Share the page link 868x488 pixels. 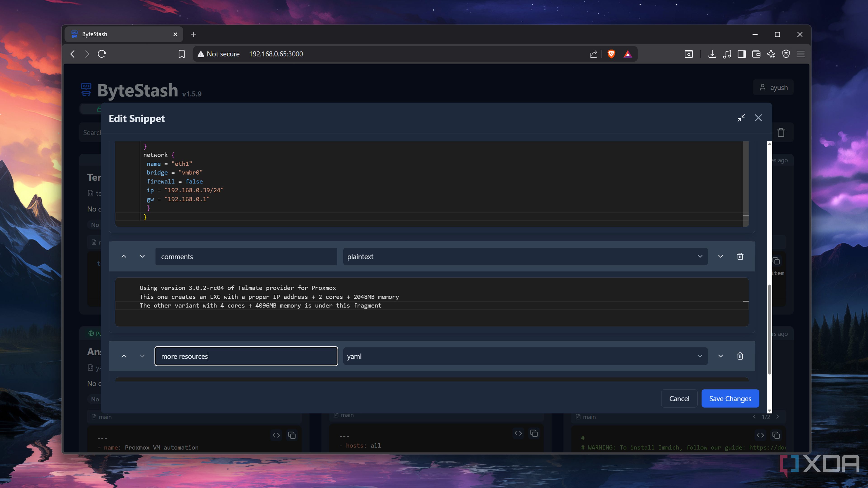pos(593,54)
